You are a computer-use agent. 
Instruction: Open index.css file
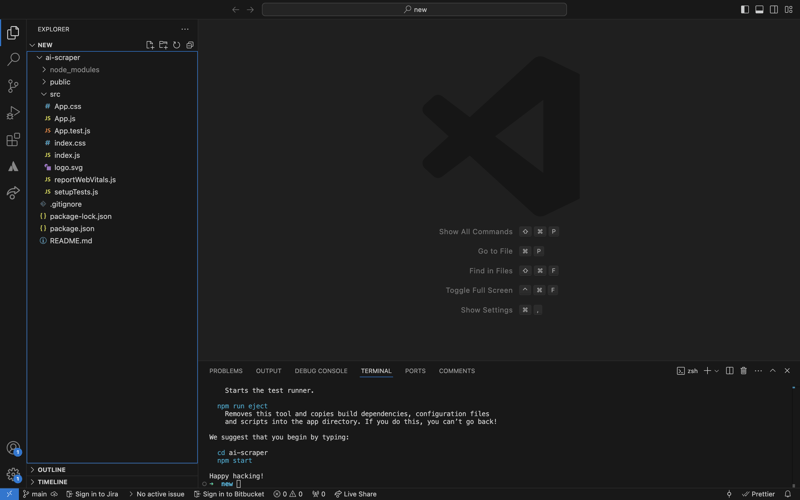[x=70, y=143]
